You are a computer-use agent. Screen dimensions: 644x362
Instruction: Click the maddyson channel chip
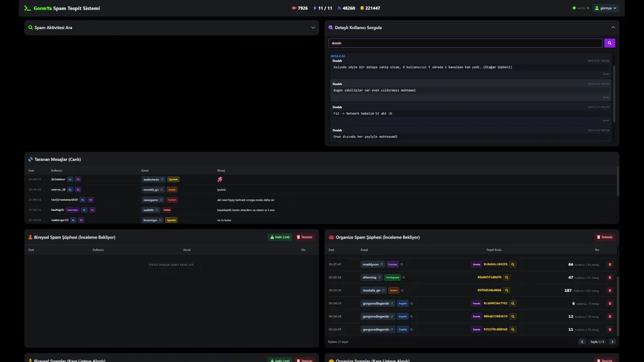(373, 264)
